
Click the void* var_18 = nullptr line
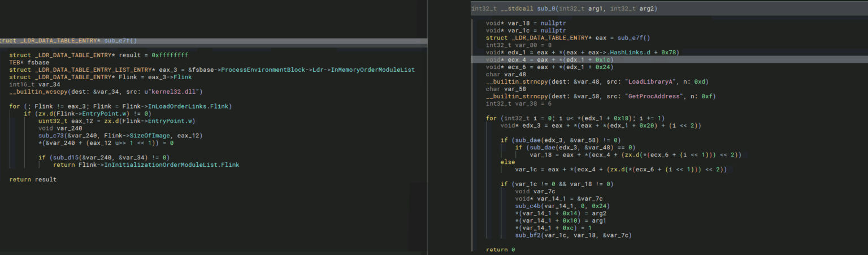pos(526,23)
